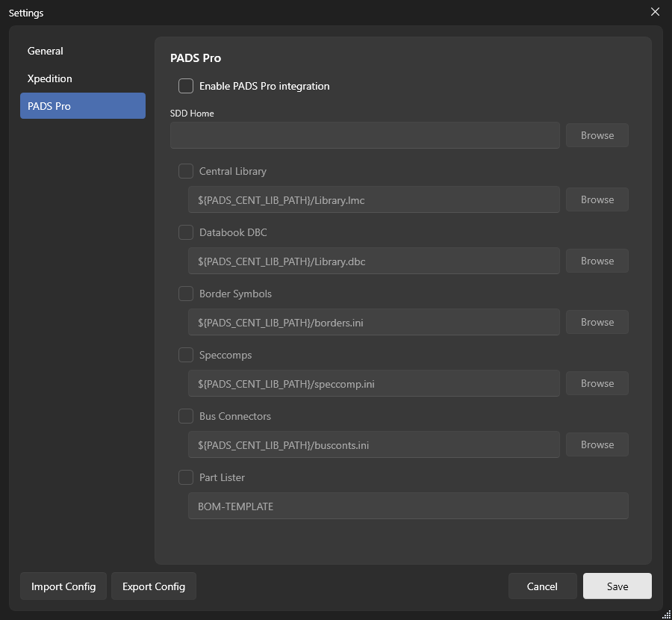Click the Export Config button
The height and width of the screenshot is (620, 672).
coord(154,586)
